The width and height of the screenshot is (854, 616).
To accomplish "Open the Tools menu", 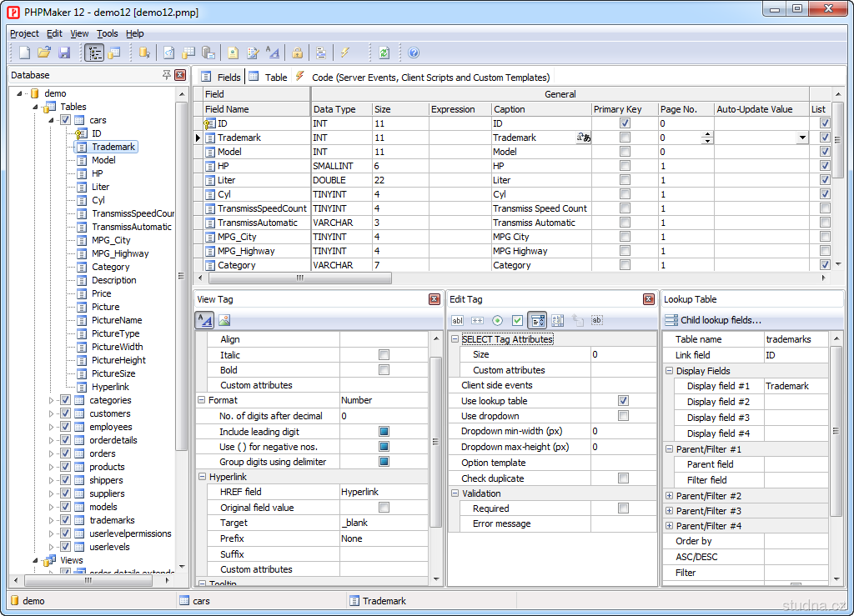I will coord(107,33).
